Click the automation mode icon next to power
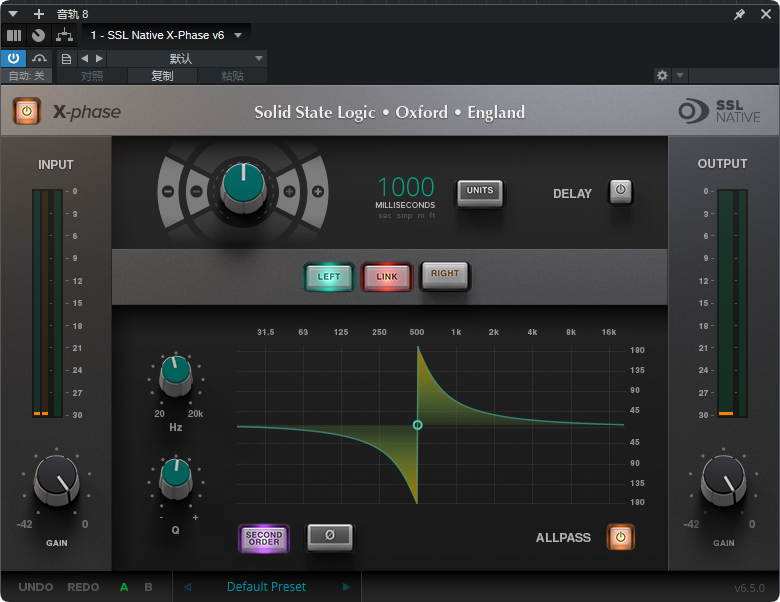The image size is (780, 602). point(39,58)
